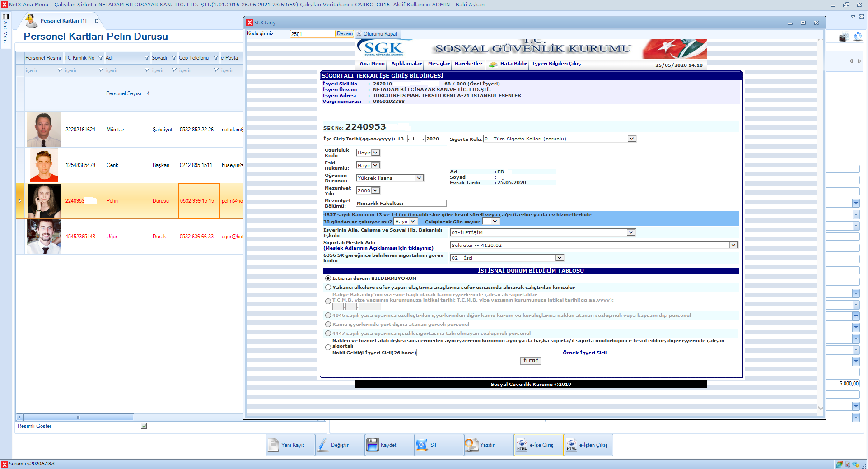Open the Mesajlar menu
The image size is (868, 469).
coord(439,64)
